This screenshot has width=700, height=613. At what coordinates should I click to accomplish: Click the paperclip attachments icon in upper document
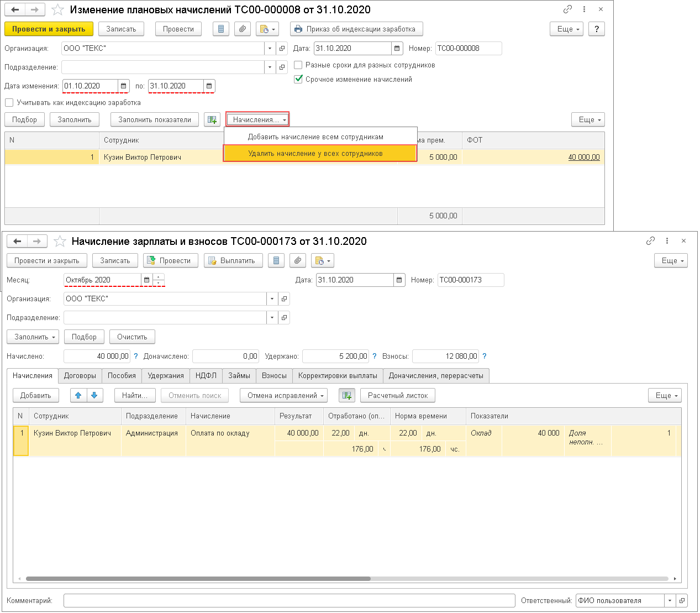[243, 29]
